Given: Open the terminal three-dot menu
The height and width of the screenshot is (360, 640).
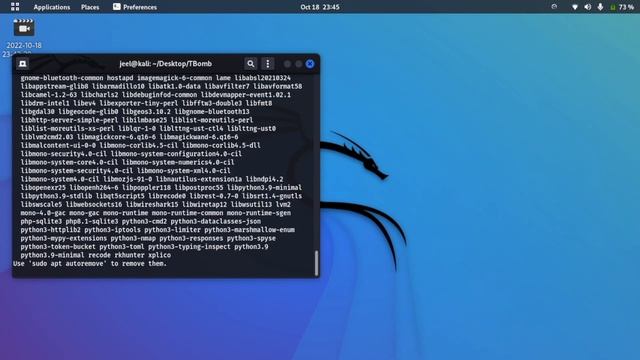Looking at the screenshot, I should coord(268,64).
